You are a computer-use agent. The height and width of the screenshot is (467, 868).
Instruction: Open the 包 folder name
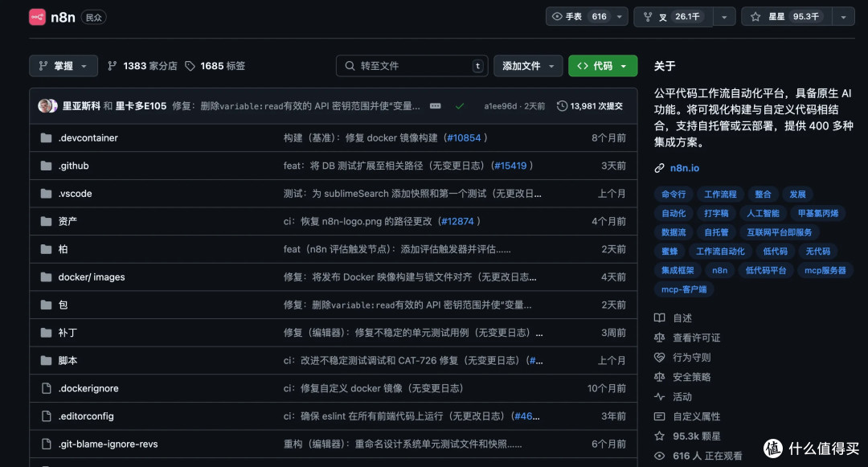(63, 305)
